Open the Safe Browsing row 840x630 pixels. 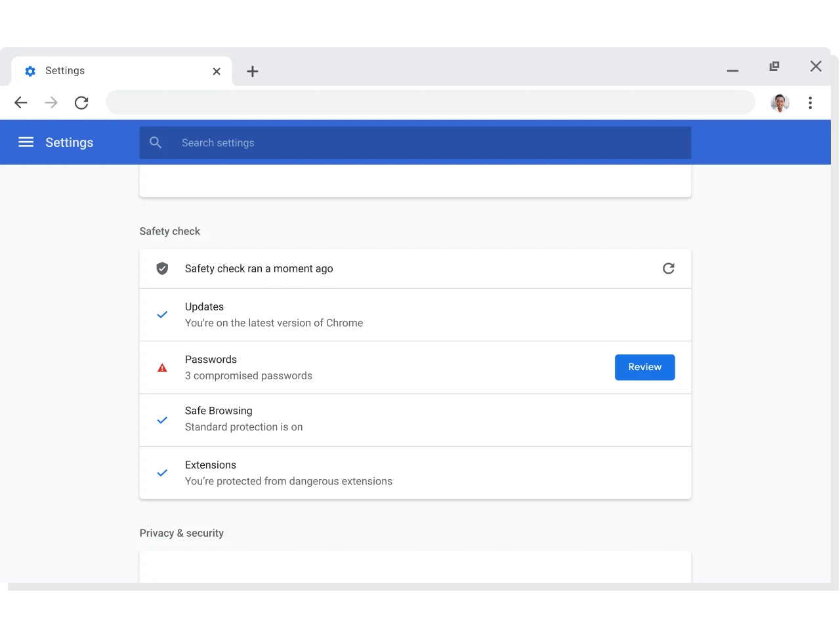(415, 420)
